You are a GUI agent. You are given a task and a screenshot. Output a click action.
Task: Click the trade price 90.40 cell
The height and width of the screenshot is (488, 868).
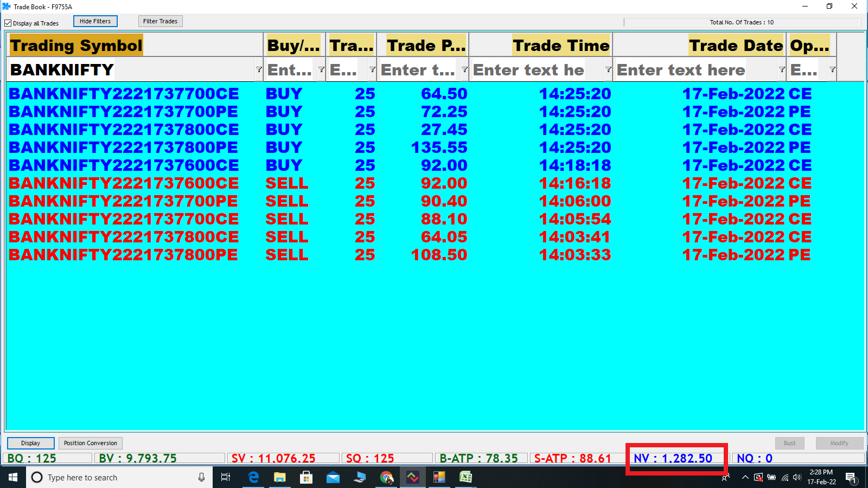444,201
